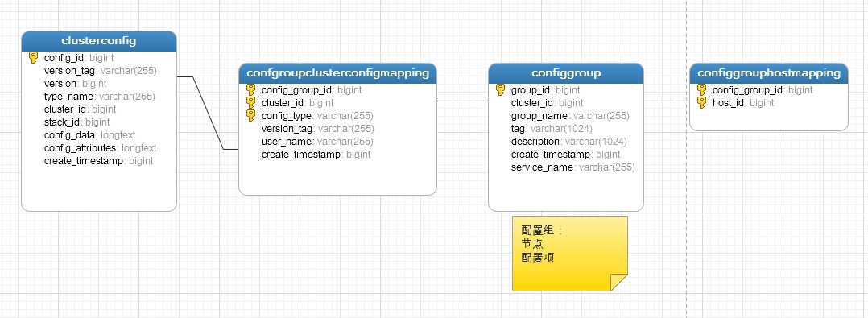Click the key icon beside config_id
Viewport: 868px width, 318px height.
click(x=33, y=57)
